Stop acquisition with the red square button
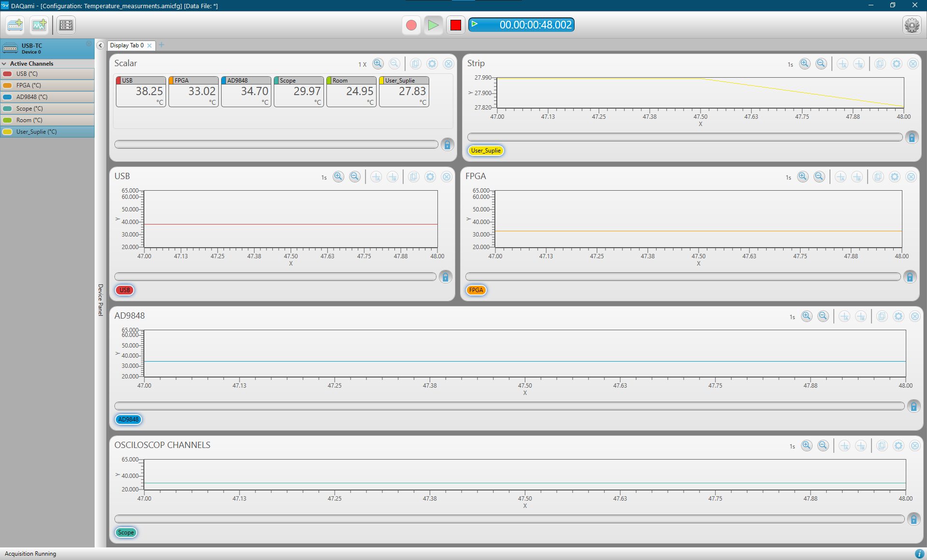 pyautogui.click(x=455, y=25)
